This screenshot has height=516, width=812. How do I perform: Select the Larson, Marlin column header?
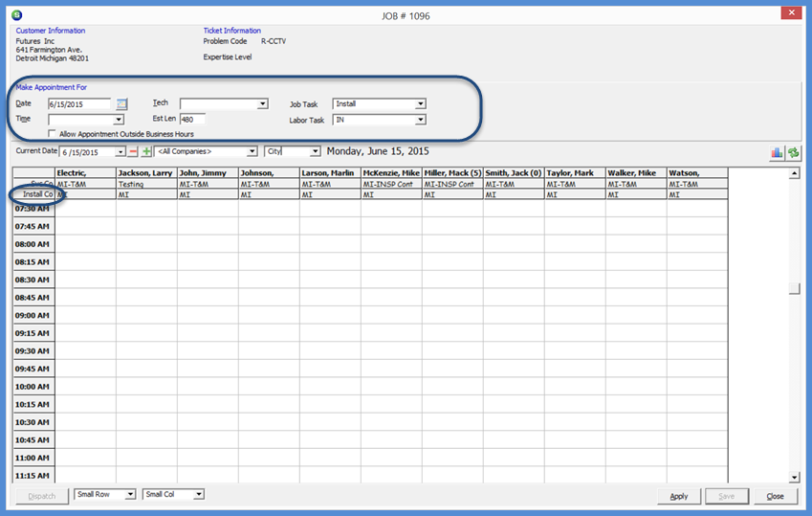click(x=330, y=172)
